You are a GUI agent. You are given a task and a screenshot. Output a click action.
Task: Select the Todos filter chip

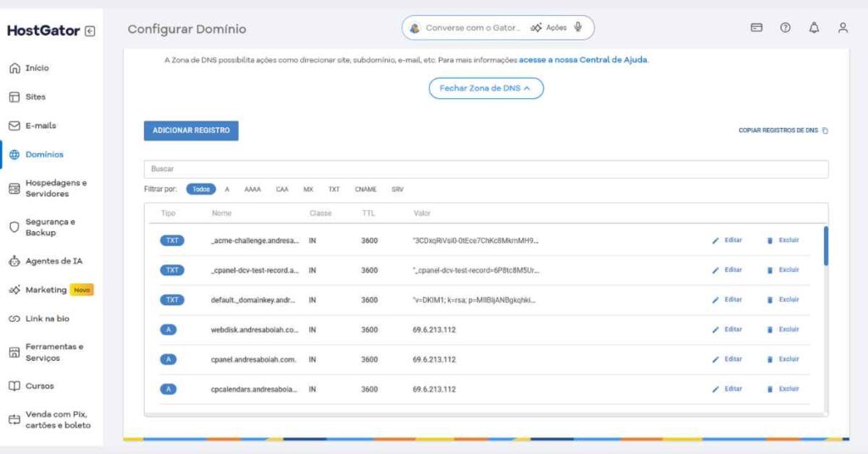point(201,189)
